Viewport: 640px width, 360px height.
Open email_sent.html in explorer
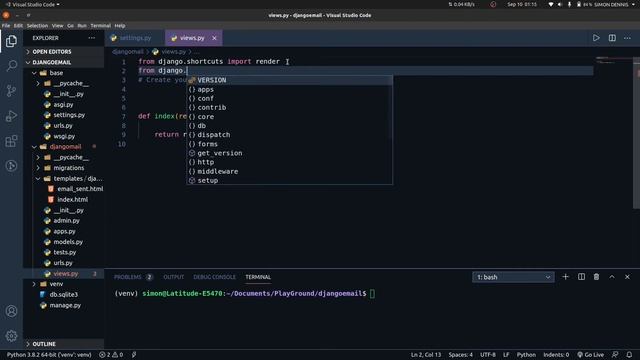pyautogui.click(x=80, y=189)
